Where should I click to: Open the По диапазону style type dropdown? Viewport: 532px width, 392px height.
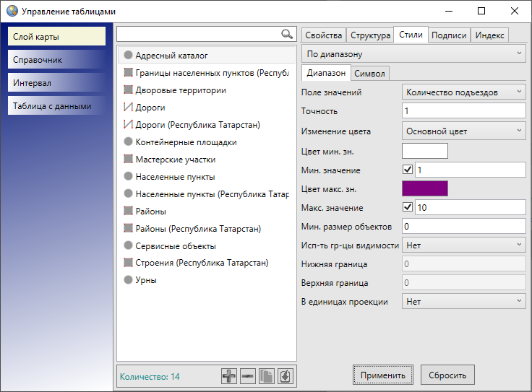(413, 54)
